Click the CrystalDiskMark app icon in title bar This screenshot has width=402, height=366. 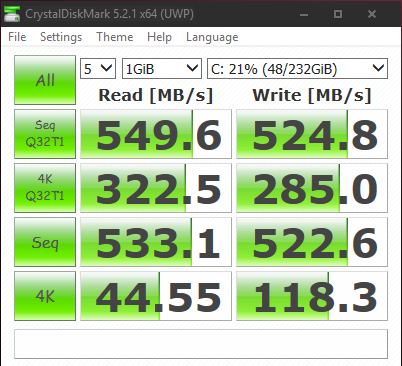12,14
